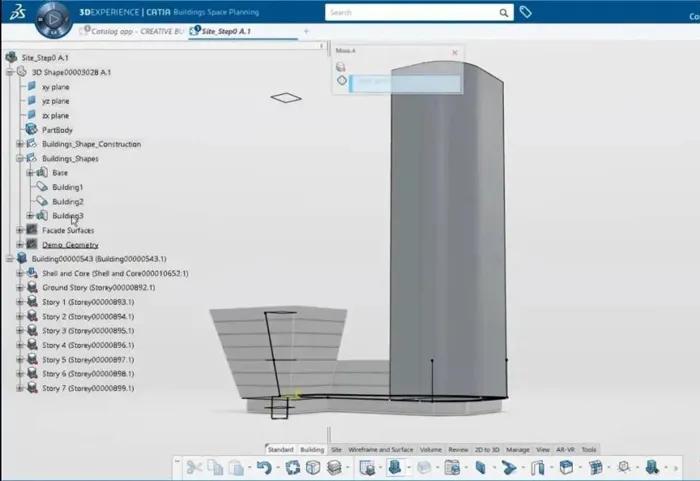Click the Undo arrow icon
The image size is (700, 481).
pyautogui.click(x=264, y=467)
